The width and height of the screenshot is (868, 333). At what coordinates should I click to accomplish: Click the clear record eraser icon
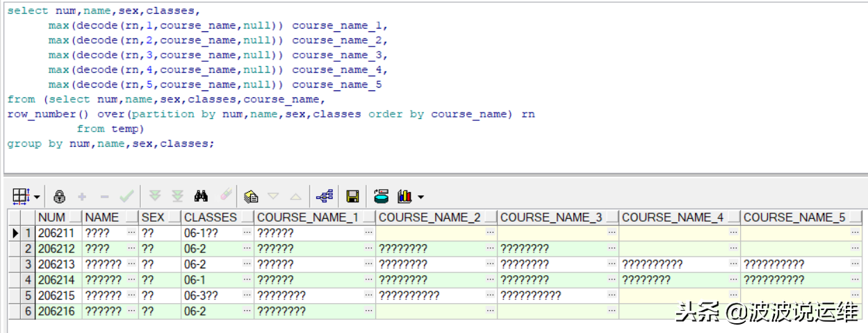pyautogui.click(x=226, y=196)
